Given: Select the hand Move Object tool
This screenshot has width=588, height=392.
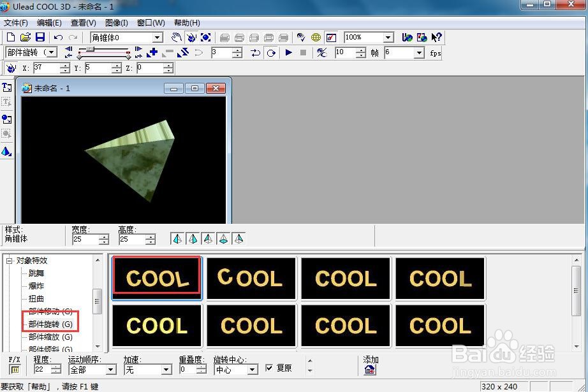Looking at the screenshot, I should (176, 37).
